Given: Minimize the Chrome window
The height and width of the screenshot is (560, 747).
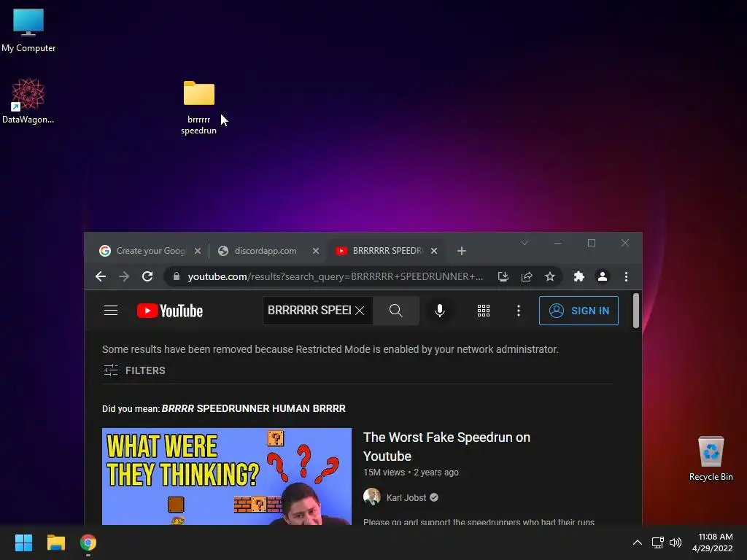Looking at the screenshot, I should click(x=558, y=243).
